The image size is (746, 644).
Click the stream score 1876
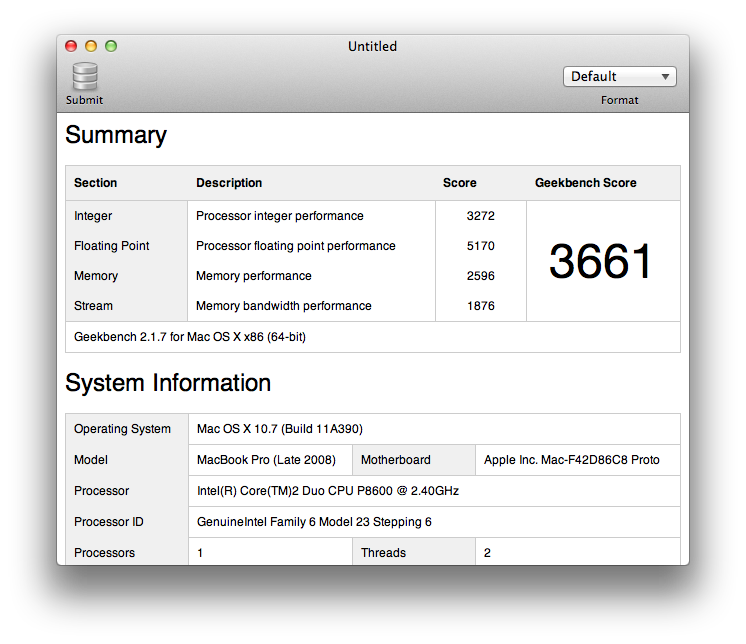click(481, 306)
